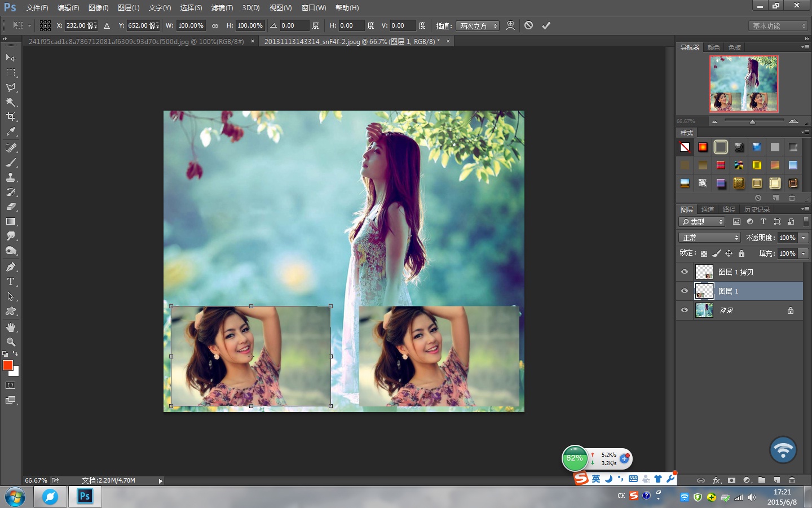Toggle lock transparent pixels
812x508 pixels.
click(x=704, y=253)
